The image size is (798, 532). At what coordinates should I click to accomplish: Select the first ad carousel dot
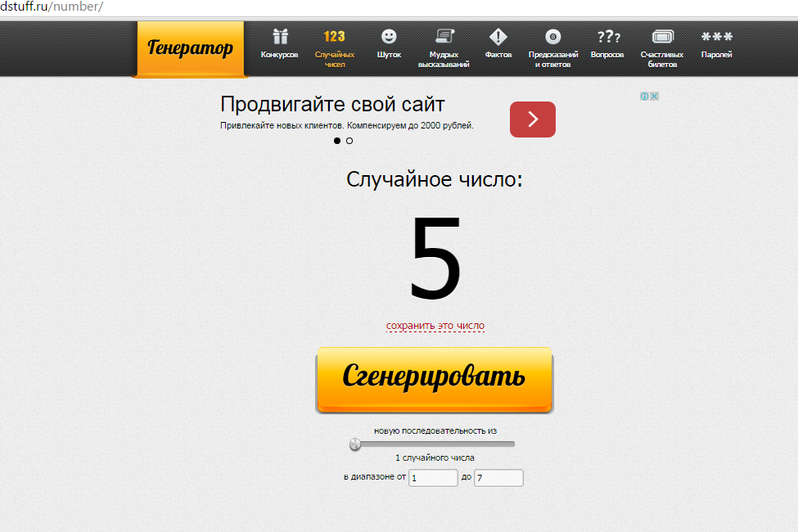(x=337, y=141)
